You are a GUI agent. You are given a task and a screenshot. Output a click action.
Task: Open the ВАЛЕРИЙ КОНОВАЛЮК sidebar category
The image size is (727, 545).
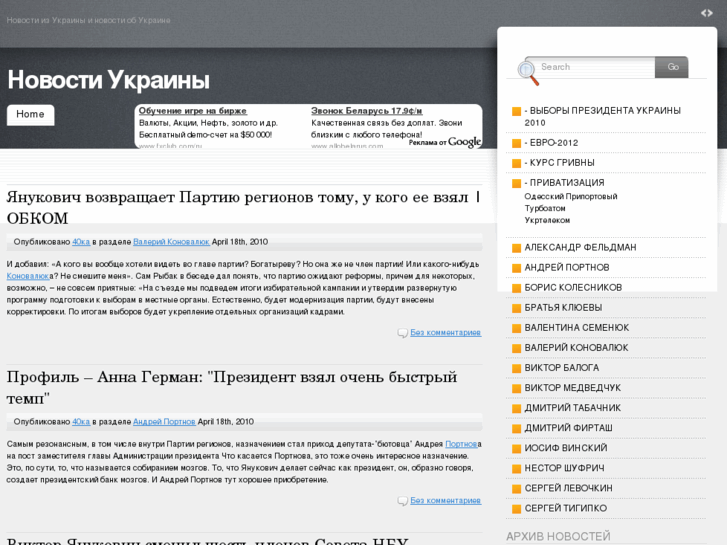(576, 347)
